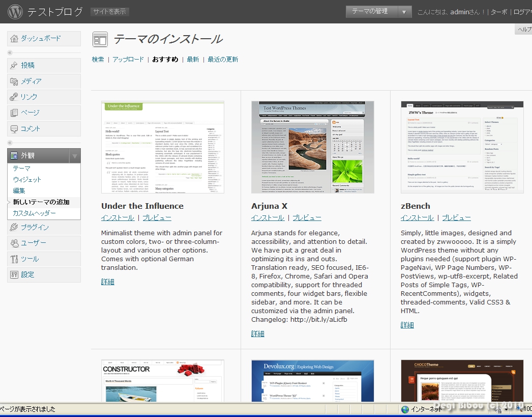View 詳細 for Arjuna X
This screenshot has width=532, height=417.
pos(257,334)
